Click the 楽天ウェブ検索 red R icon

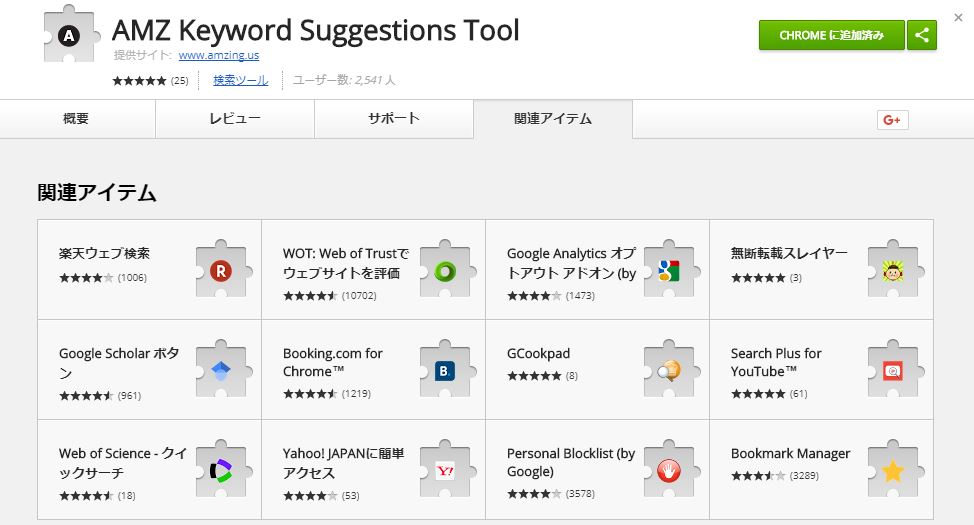[x=222, y=270]
